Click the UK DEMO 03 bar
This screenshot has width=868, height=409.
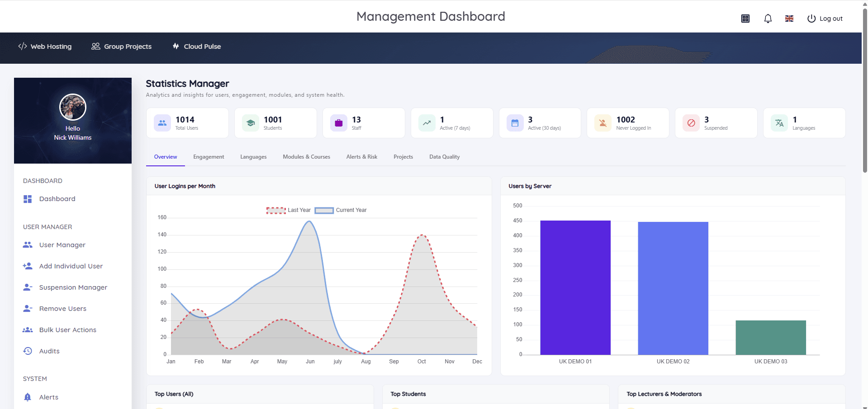click(x=771, y=338)
